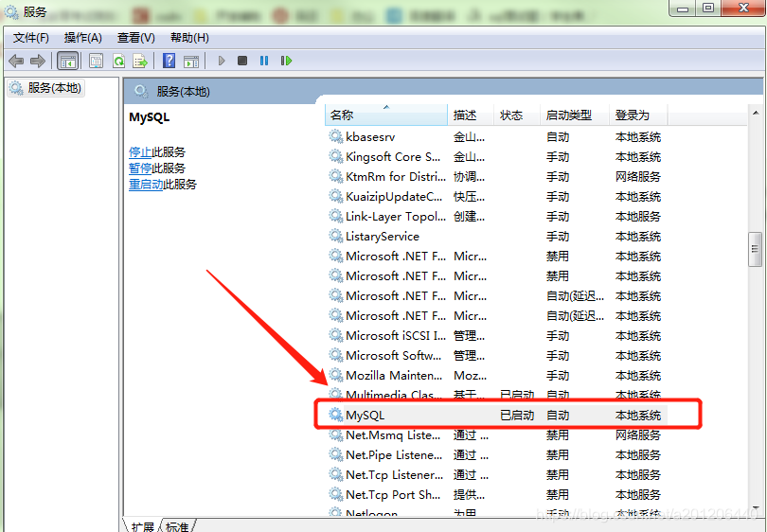This screenshot has height=532, width=767.
Task: Click 提供... description of Net.Tcp Port Sh...
Action: pos(469,495)
